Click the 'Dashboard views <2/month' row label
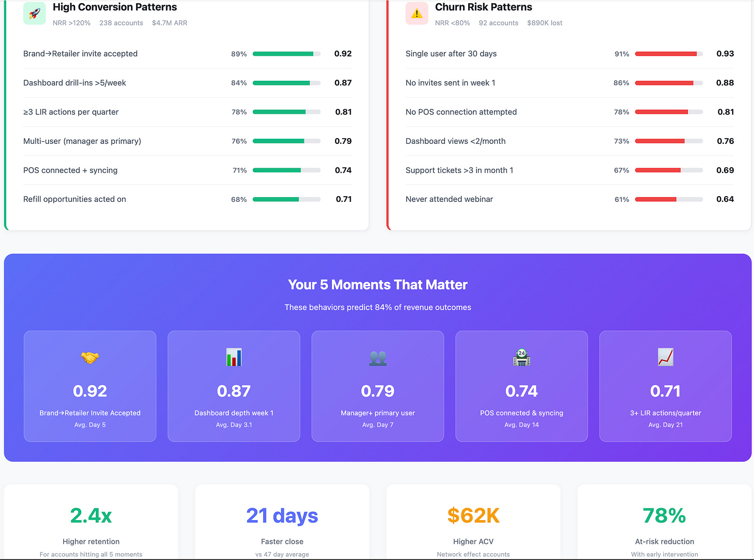This screenshot has height=560, width=754. pos(456,141)
